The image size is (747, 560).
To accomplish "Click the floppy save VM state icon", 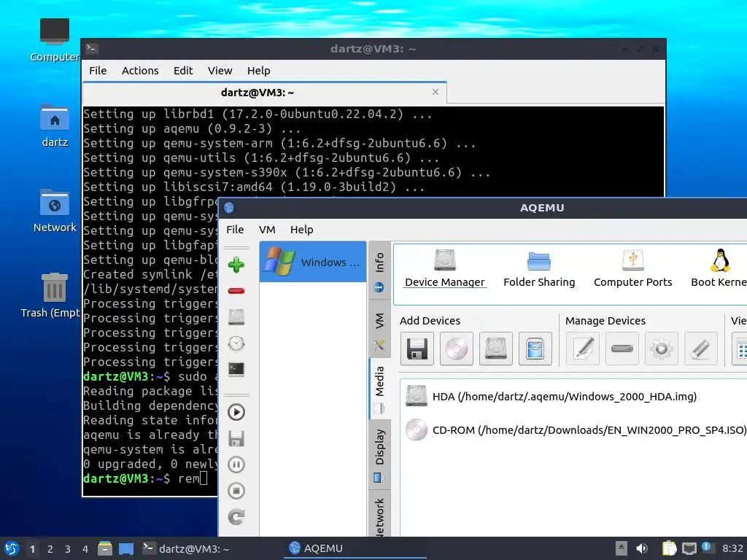I will [x=236, y=438].
